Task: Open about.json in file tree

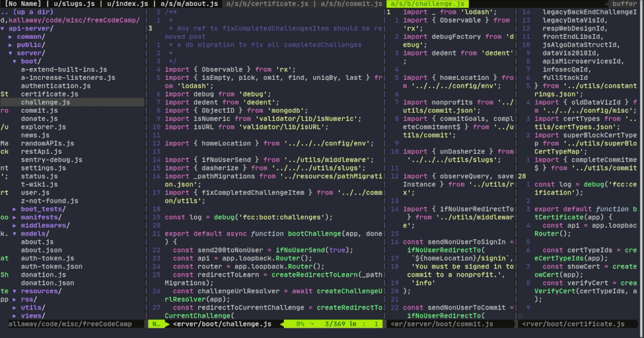Action: 42,250
